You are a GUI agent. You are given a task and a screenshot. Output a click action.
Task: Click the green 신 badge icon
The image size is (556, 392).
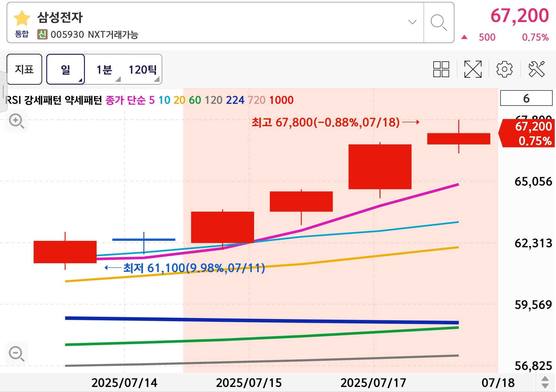click(42, 34)
